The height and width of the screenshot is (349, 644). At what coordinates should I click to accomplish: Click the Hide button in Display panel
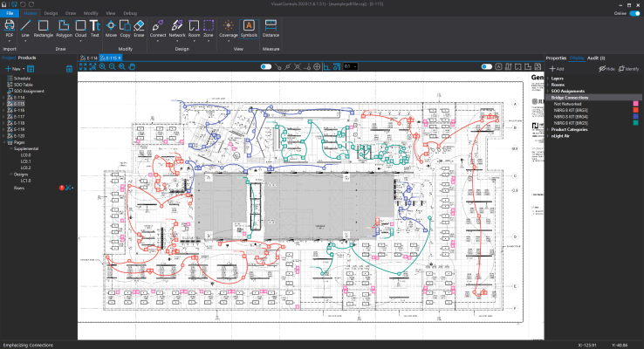[x=606, y=69]
